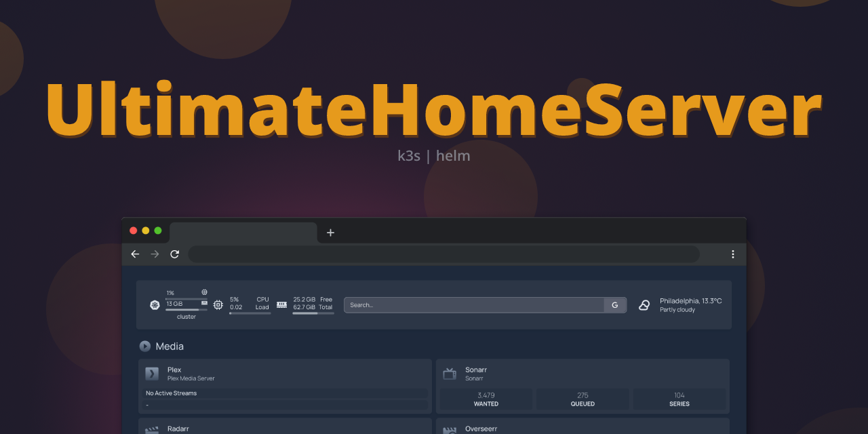Click the CPU chip icon beside 5%
The height and width of the screenshot is (434, 868).
point(218,305)
